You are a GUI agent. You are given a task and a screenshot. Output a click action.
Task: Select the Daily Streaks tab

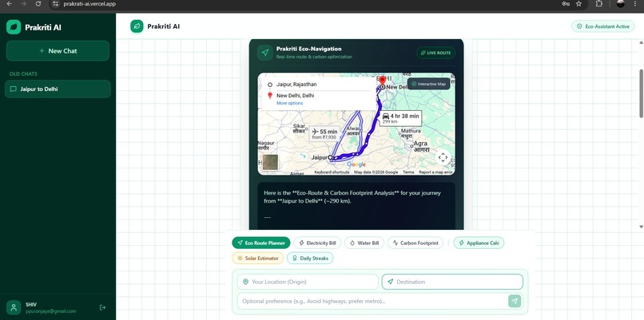click(x=310, y=258)
